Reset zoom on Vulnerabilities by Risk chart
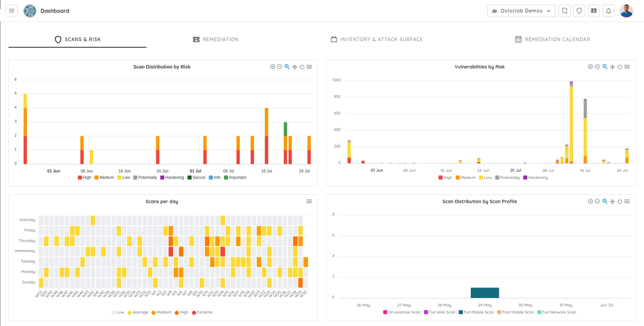The image size is (644, 326). point(619,66)
